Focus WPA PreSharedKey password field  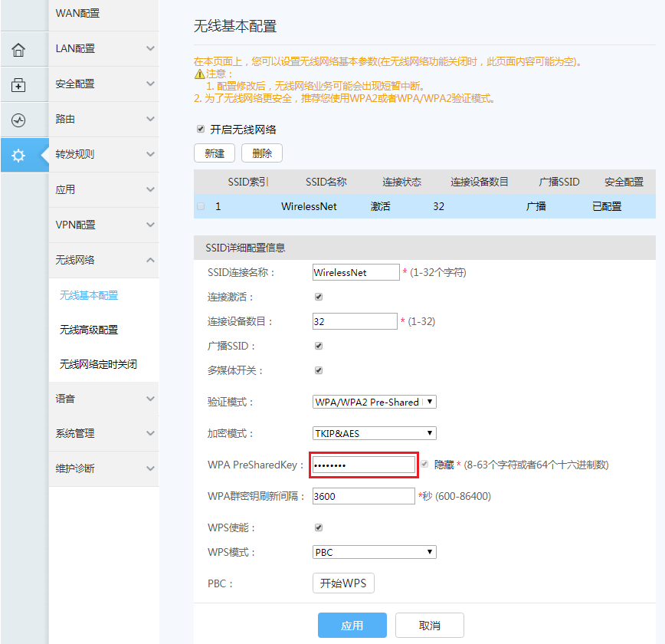coord(363,465)
